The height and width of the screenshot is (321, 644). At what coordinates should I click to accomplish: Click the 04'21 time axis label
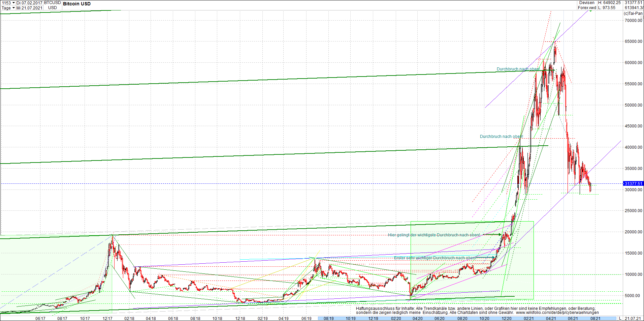(551, 318)
